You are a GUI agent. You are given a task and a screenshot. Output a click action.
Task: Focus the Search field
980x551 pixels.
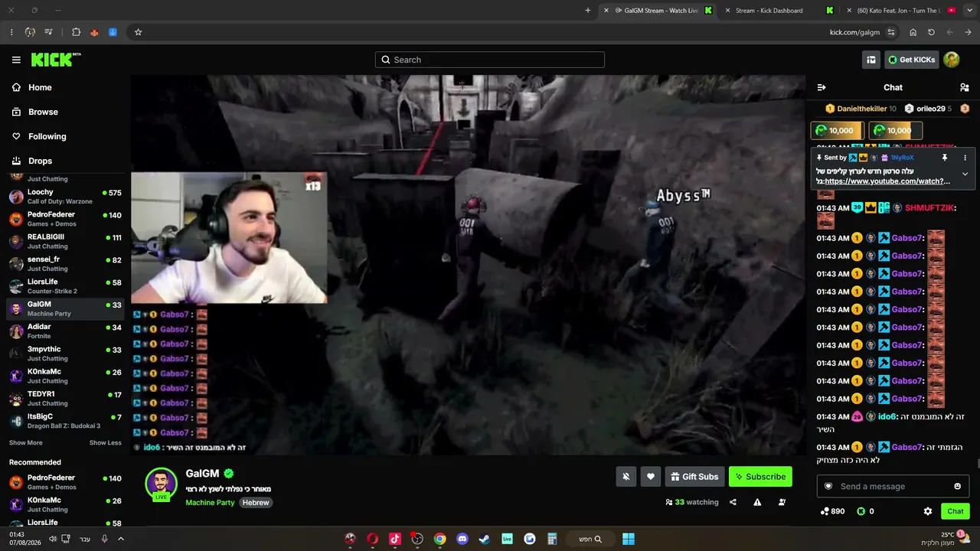click(490, 60)
